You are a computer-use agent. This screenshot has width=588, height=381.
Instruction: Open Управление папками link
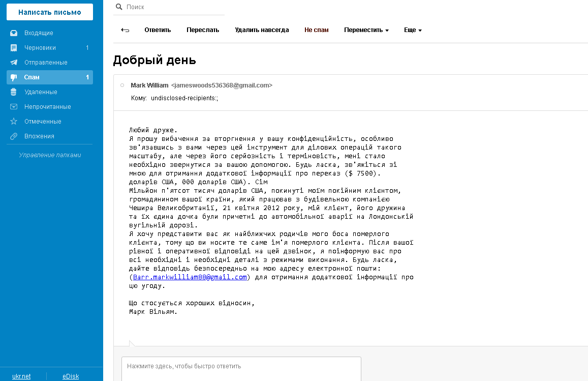point(50,155)
